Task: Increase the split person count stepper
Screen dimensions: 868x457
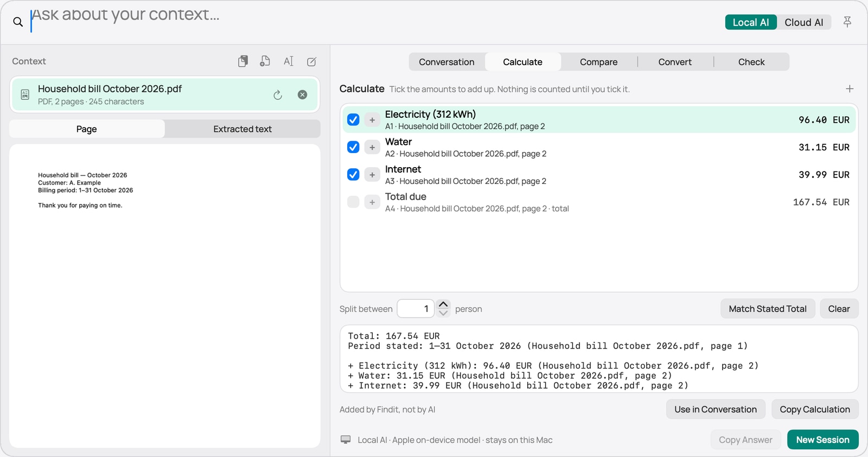Action: pyautogui.click(x=443, y=304)
